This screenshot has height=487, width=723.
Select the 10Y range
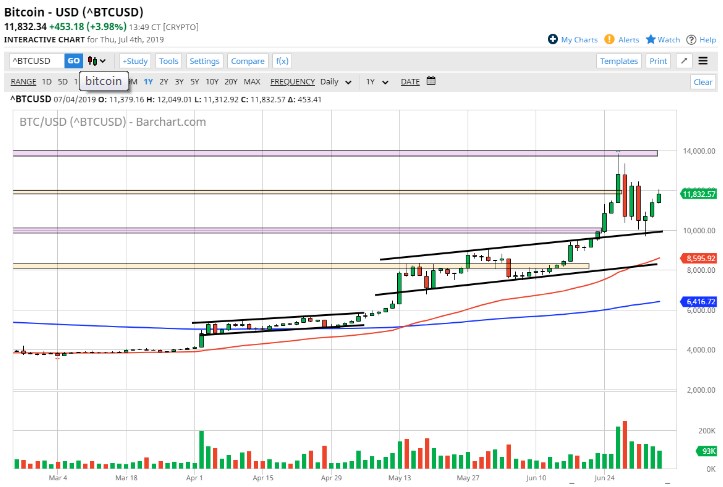coord(212,82)
